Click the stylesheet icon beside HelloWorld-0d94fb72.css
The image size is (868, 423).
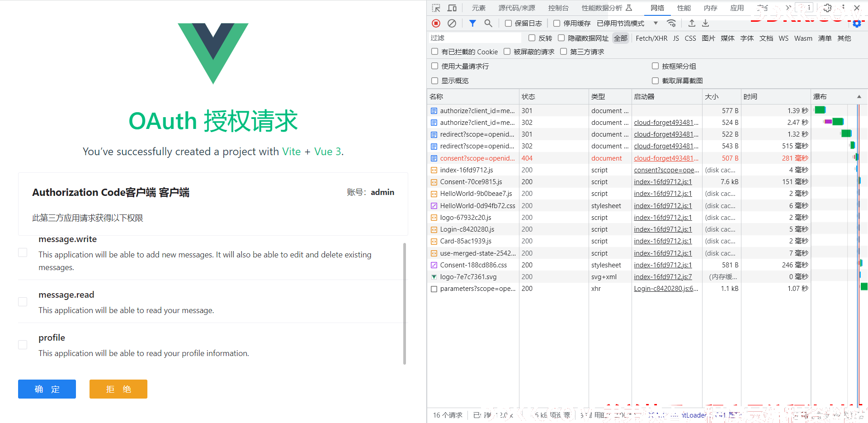coord(434,206)
